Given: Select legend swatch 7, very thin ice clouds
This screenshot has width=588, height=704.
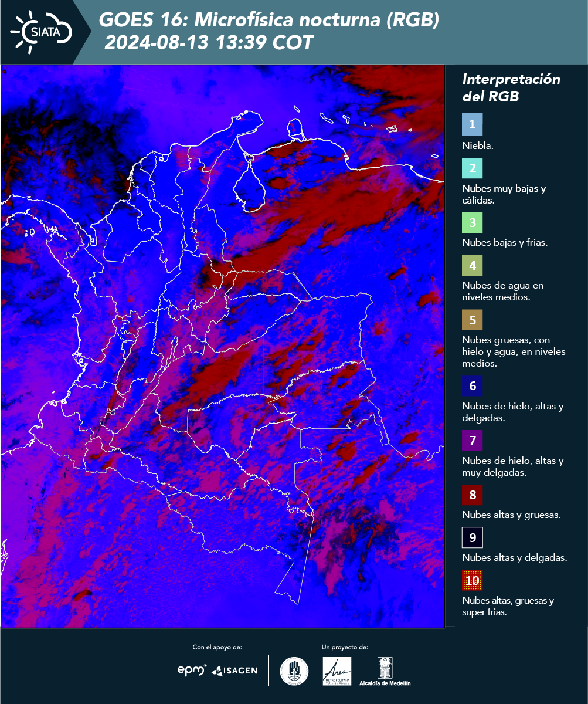Looking at the screenshot, I should pos(472,441).
